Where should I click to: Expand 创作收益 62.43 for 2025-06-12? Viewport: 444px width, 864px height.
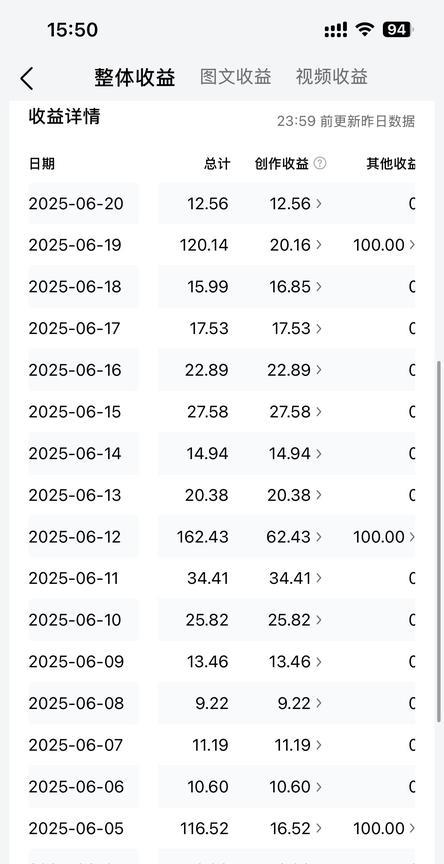[x=295, y=537]
